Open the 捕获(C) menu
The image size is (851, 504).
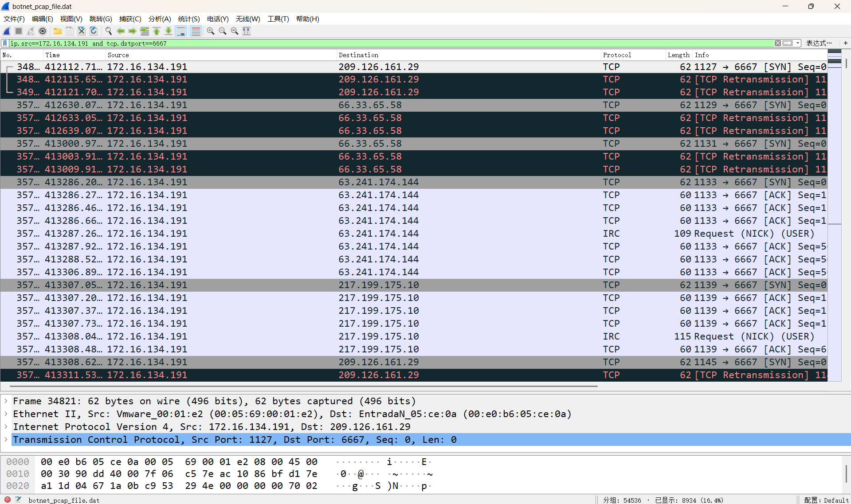[130, 19]
